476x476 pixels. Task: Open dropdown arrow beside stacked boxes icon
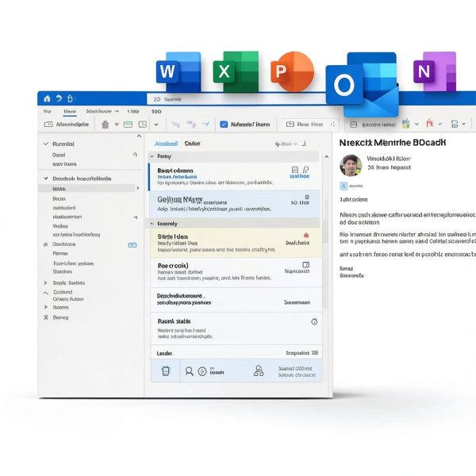464,124
